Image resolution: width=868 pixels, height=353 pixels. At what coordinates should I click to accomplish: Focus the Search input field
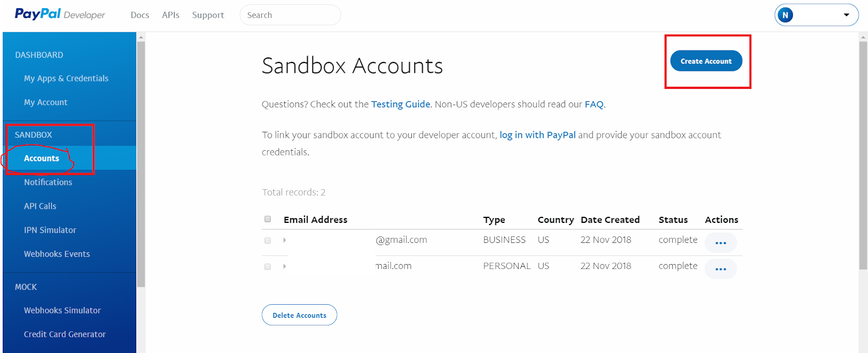pyautogui.click(x=290, y=15)
